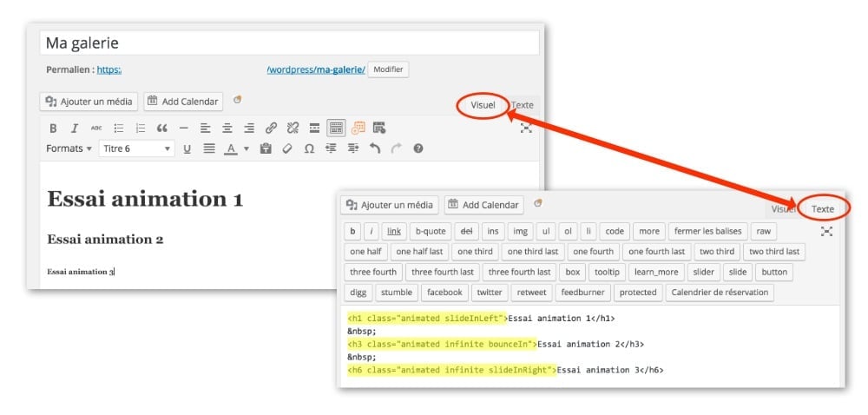
Task: Open the Formats dropdown
Action: pos(69,148)
